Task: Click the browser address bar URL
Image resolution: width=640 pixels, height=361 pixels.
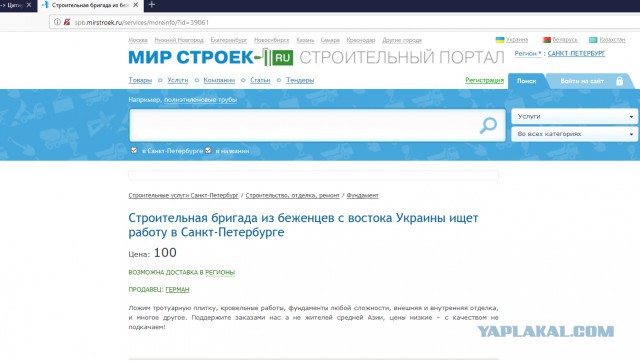Action: 141,22
